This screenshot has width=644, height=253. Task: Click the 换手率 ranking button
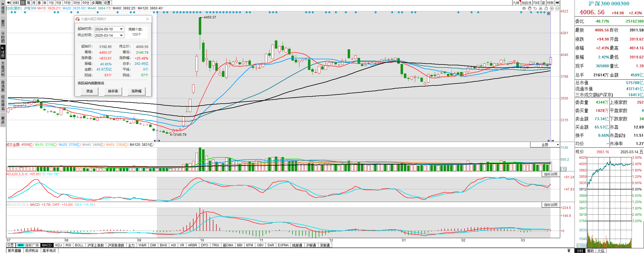[113, 91]
